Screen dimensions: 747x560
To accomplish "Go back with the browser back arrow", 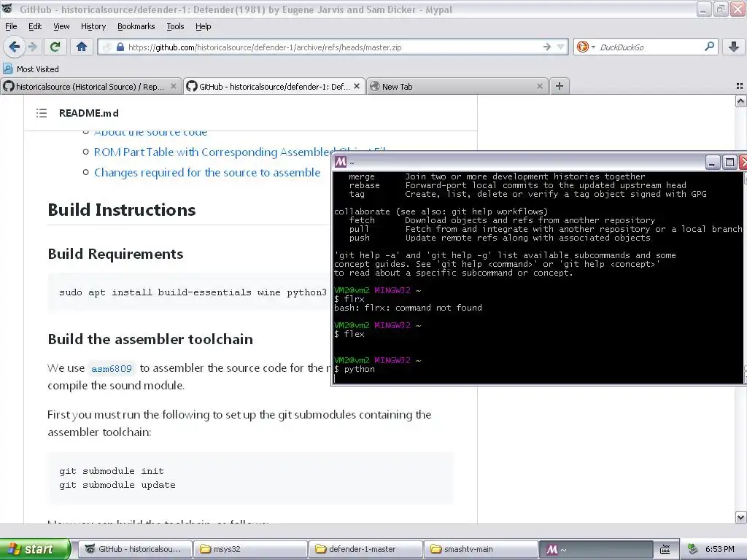I will pos(15,47).
